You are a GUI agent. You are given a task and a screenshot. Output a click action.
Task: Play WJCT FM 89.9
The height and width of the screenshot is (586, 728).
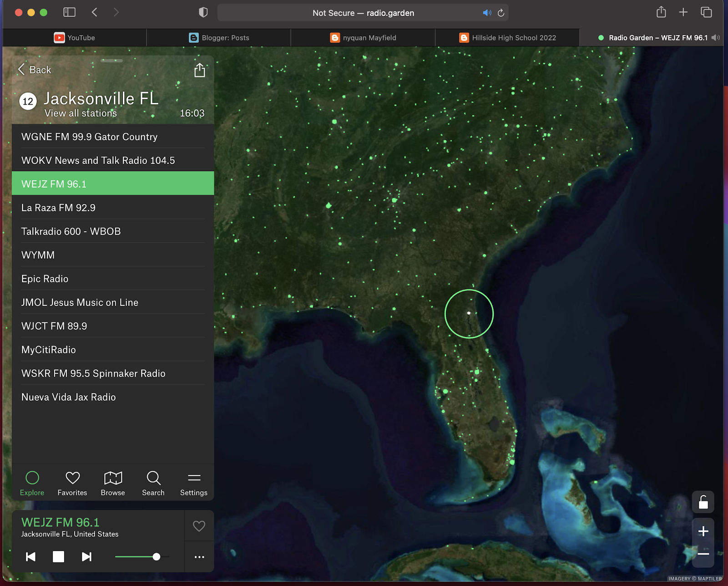[x=113, y=326]
